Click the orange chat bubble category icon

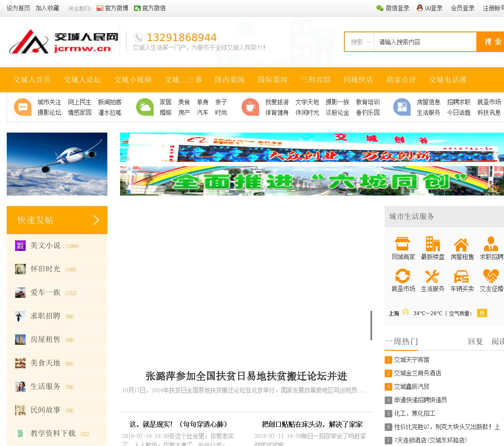(x=23, y=107)
